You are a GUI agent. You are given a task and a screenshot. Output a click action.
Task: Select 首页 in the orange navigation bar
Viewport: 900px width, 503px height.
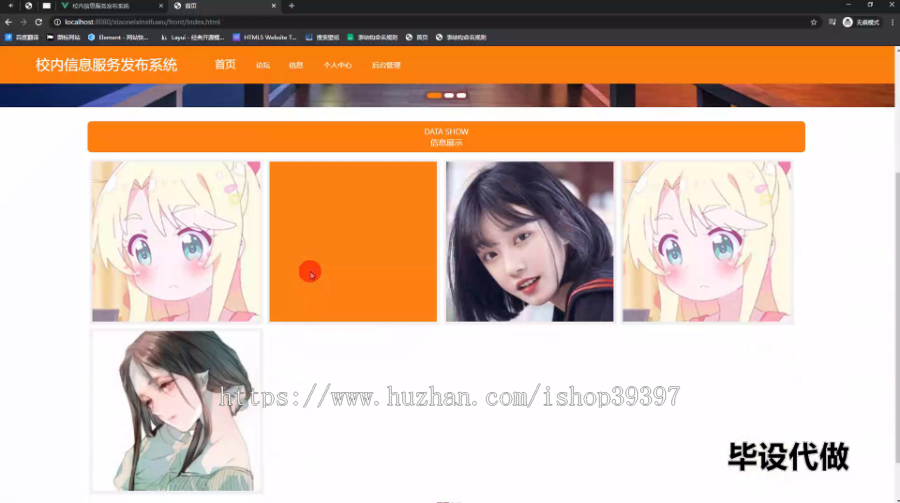(x=225, y=65)
